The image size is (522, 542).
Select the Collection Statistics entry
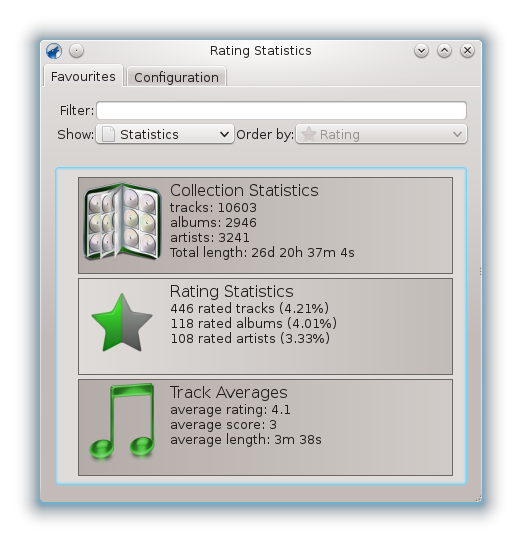pos(265,225)
